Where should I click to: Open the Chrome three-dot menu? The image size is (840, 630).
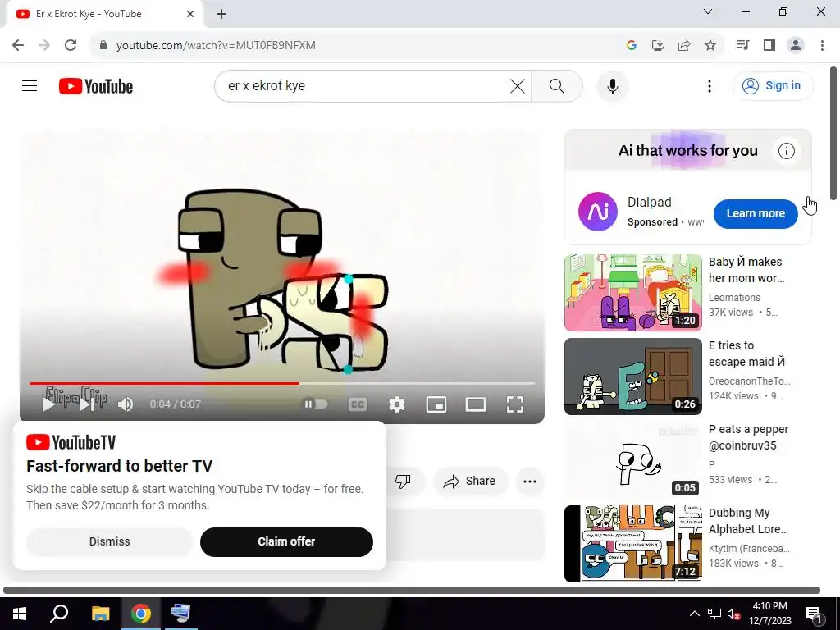click(x=822, y=45)
